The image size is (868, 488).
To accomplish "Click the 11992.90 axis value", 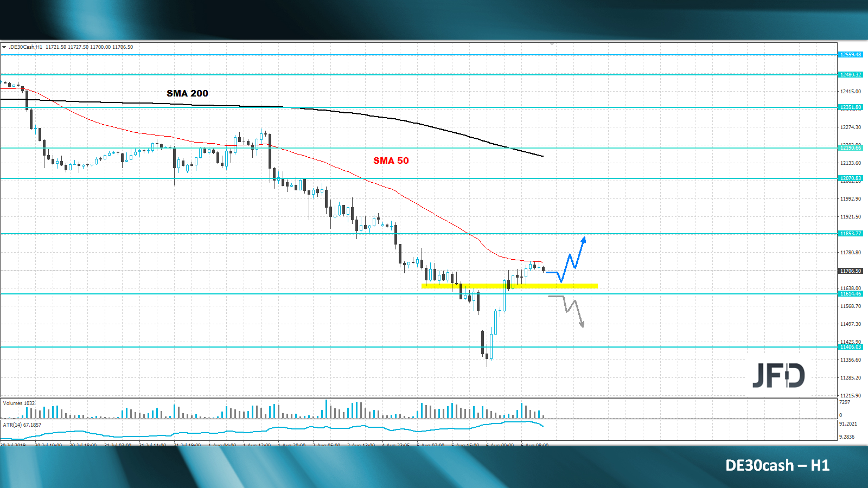I will tap(851, 199).
